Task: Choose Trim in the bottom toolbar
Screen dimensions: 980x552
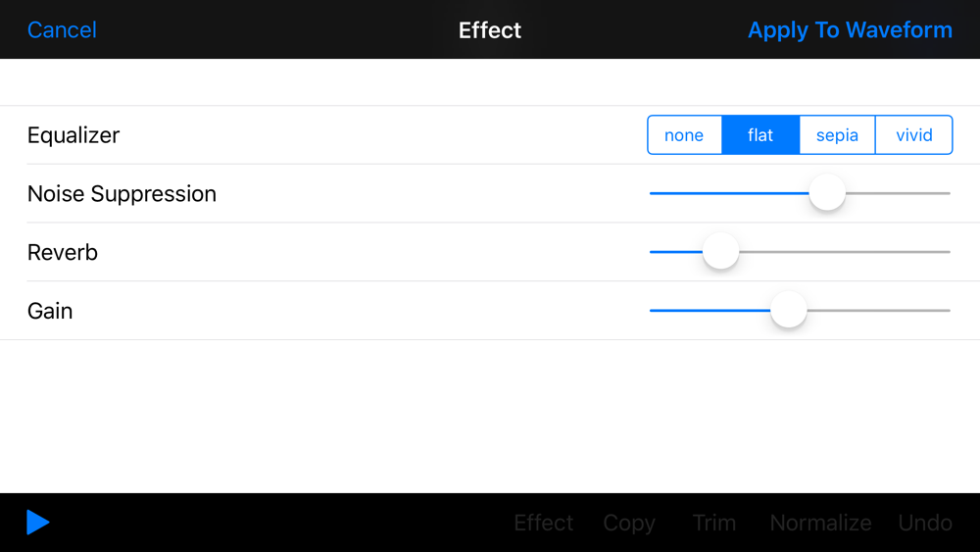Action: pyautogui.click(x=713, y=523)
